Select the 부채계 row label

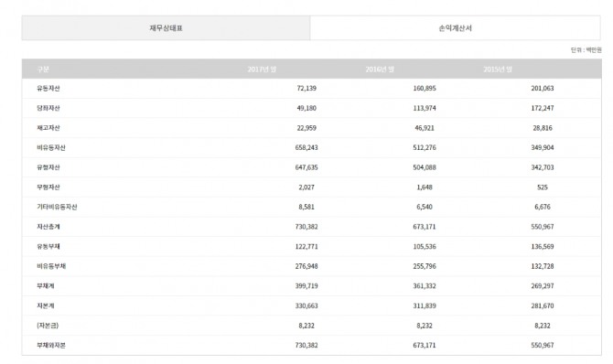46,286
